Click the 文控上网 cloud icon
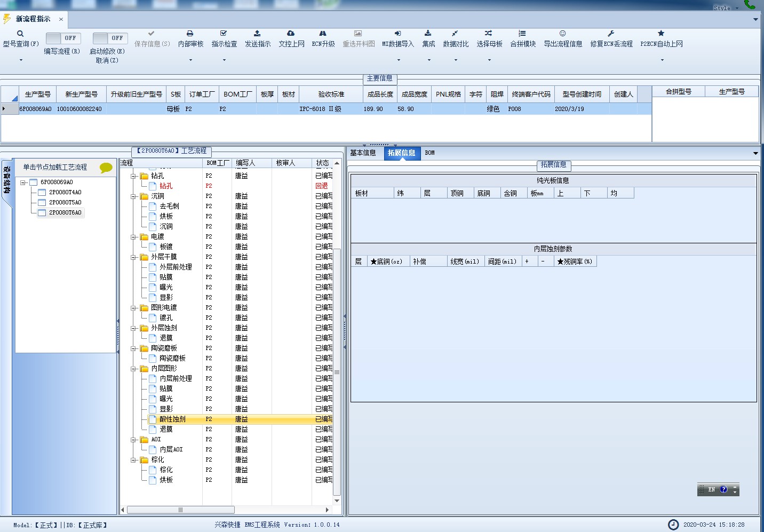 [x=291, y=33]
